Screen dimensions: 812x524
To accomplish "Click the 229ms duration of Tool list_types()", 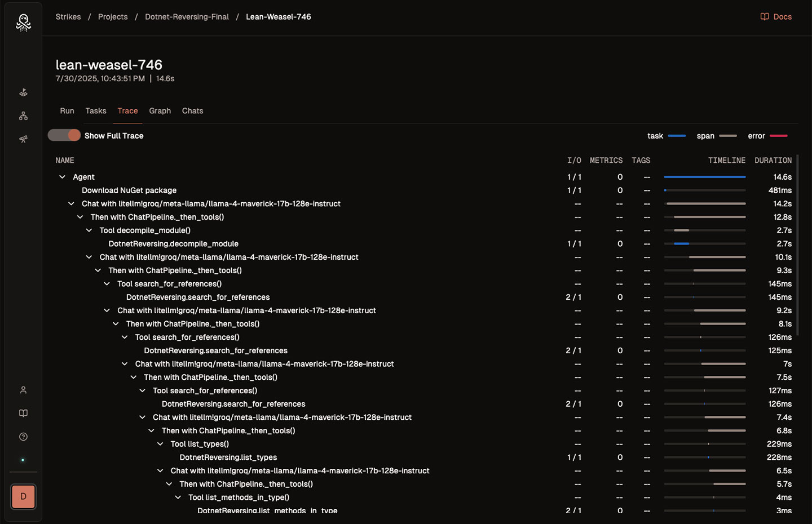I will pyautogui.click(x=779, y=444).
